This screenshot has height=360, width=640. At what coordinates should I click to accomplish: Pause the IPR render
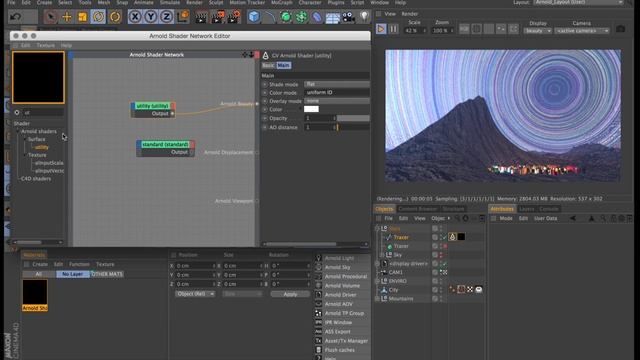(x=393, y=29)
